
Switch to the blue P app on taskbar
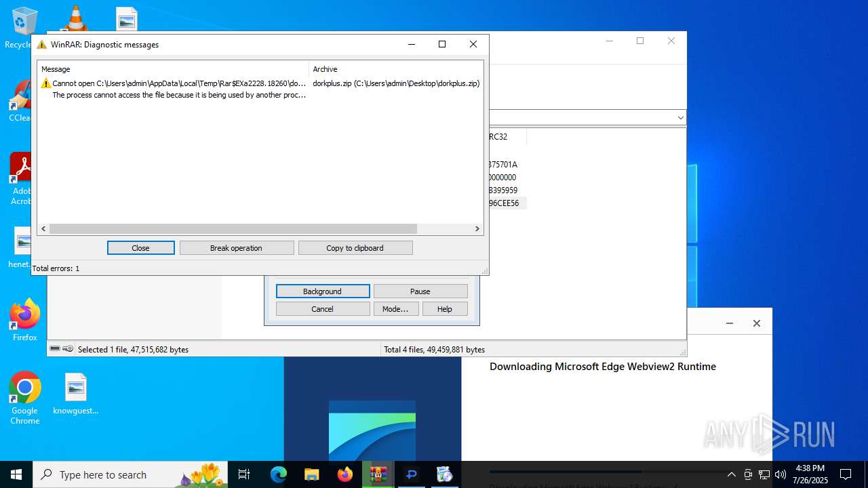pyautogui.click(x=412, y=474)
